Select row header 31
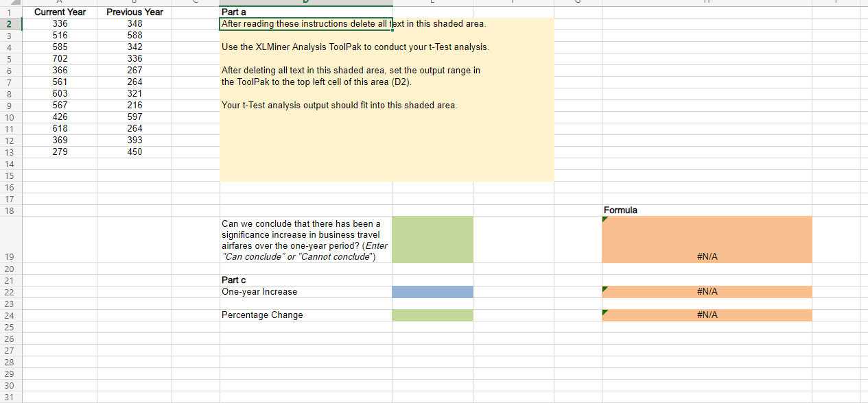Image resolution: width=868 pixels, height=403 pixels. 11,396
